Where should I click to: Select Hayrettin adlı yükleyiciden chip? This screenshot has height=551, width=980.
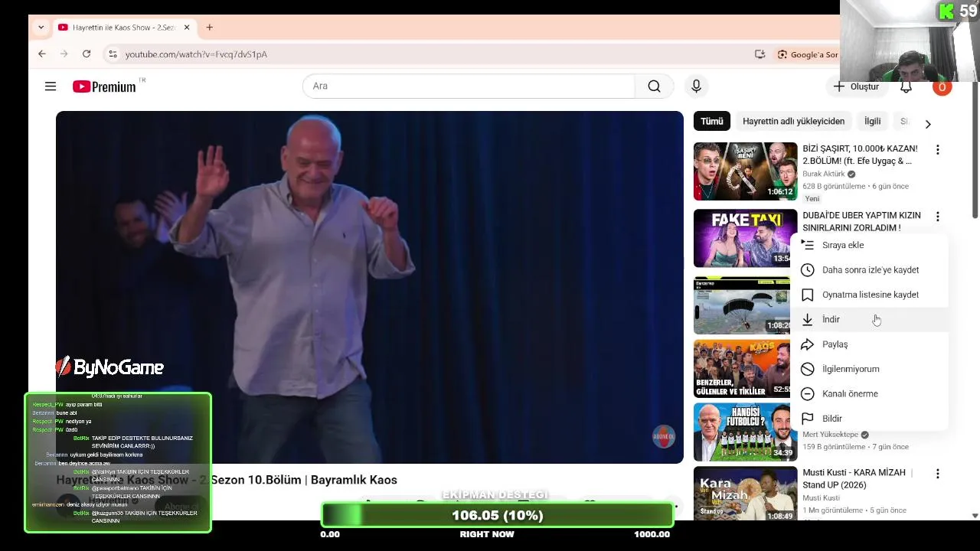(793, 122)
